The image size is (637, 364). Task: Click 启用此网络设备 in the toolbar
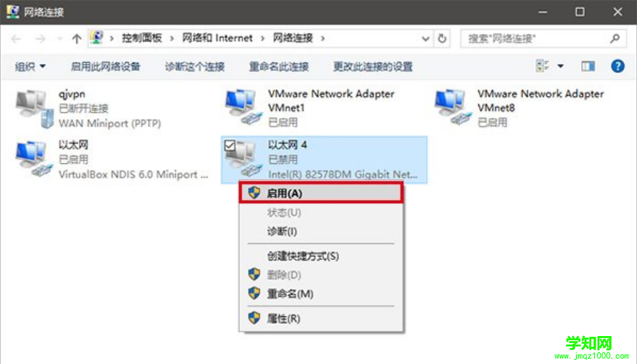pyautogui.click(x=105, y=66)
